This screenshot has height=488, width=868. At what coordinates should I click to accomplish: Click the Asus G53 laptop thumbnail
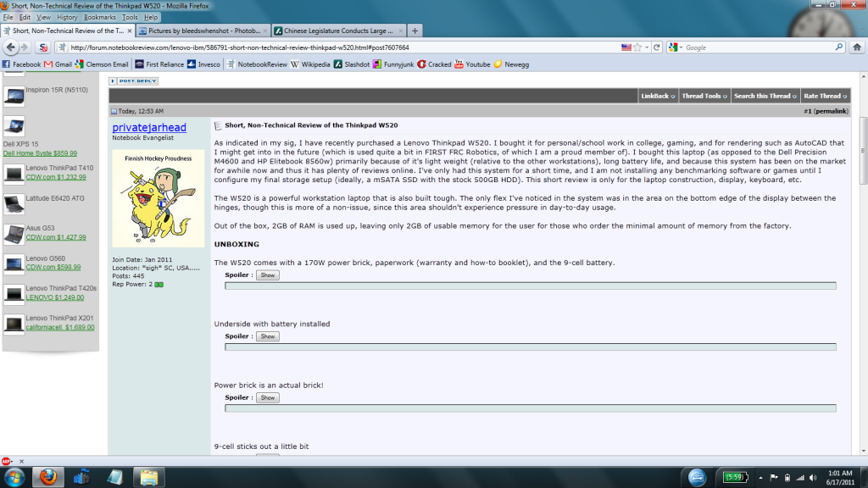[x=14, y=234]
